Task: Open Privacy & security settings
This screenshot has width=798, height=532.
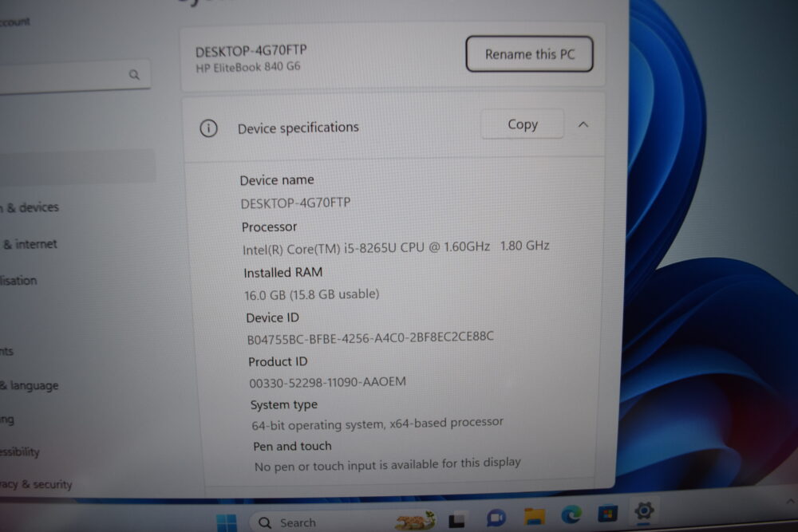Action: (x=36, y=484)
